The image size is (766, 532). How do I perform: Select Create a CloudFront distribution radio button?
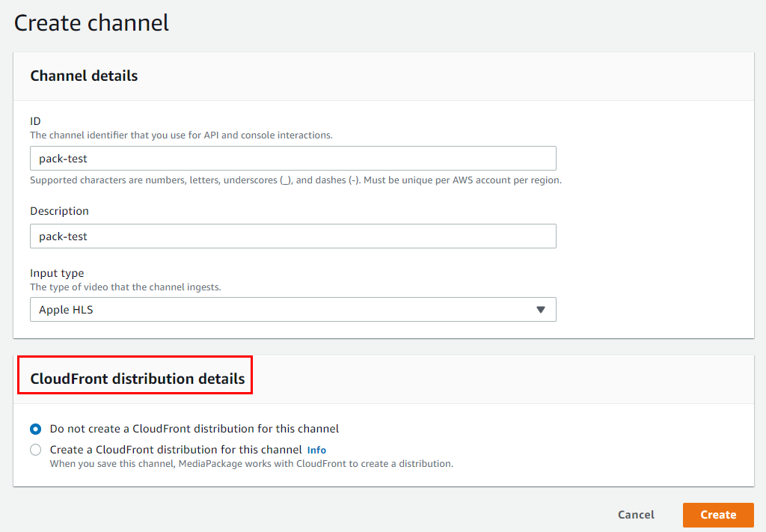pyautogui.click(x=36, y=450)
